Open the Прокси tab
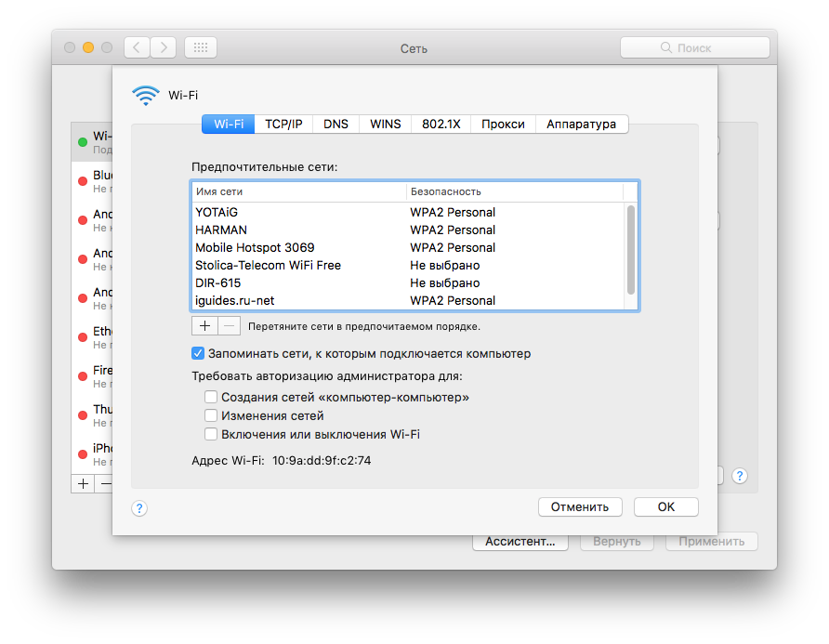Image resolution: width=829 pixels, height=644 pixels. click(x=503, y=125)
